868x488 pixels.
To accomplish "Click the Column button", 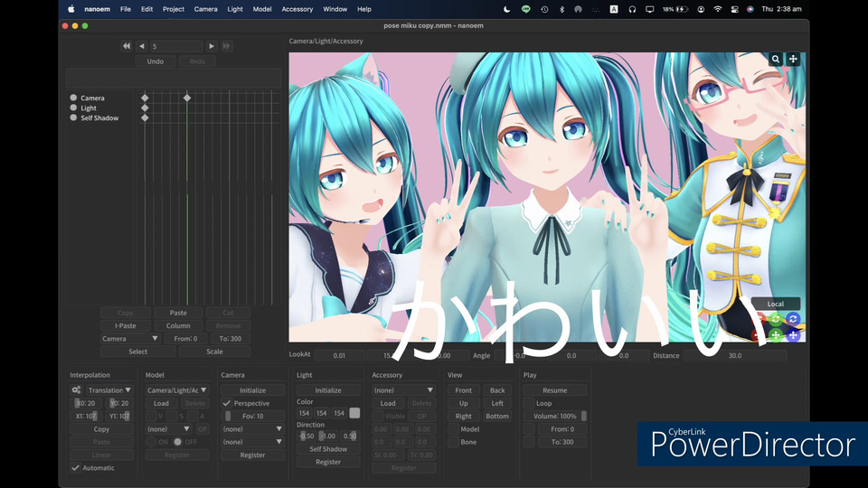I will point(178,326).
